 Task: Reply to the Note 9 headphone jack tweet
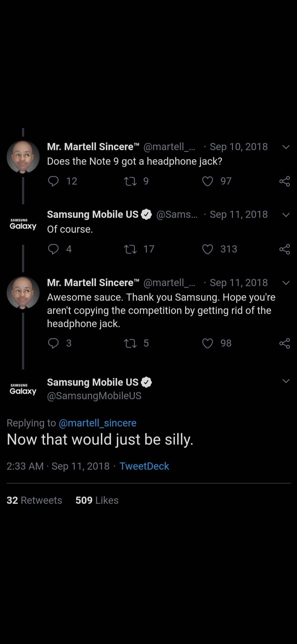tap(54, 181)
